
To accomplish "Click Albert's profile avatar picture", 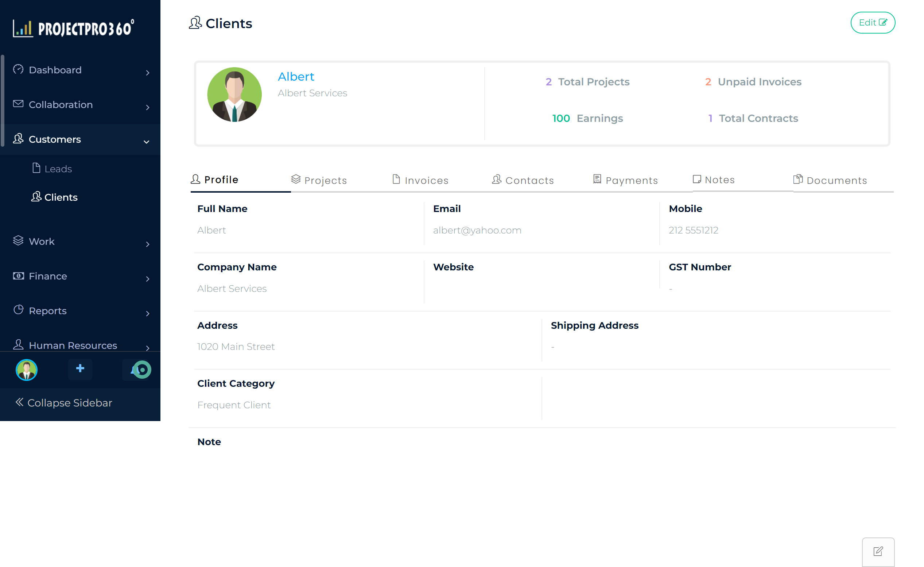I will (234, 94).
